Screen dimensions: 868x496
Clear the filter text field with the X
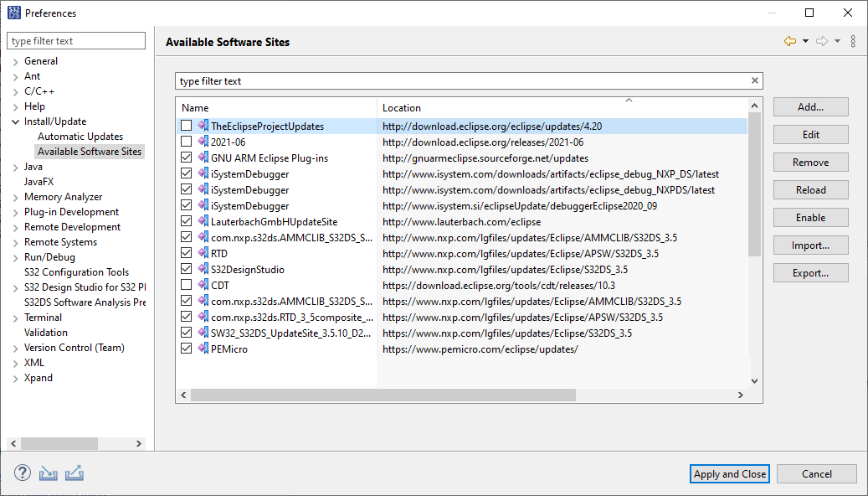tap(754, 80)
